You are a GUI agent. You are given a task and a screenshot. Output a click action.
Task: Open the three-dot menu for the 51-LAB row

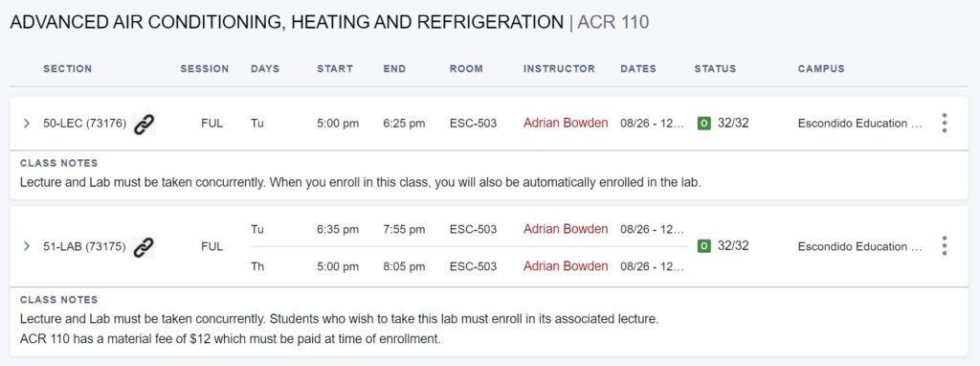click(x=944, y=246)
